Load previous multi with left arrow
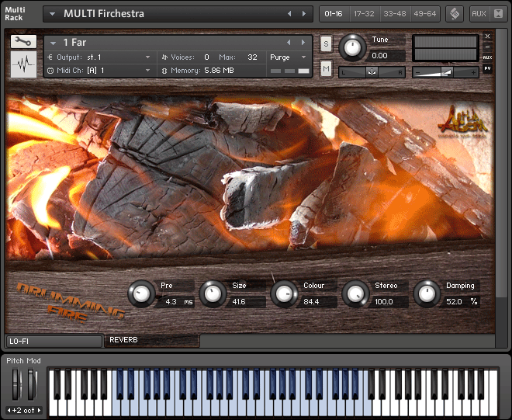 click(289, 14)
